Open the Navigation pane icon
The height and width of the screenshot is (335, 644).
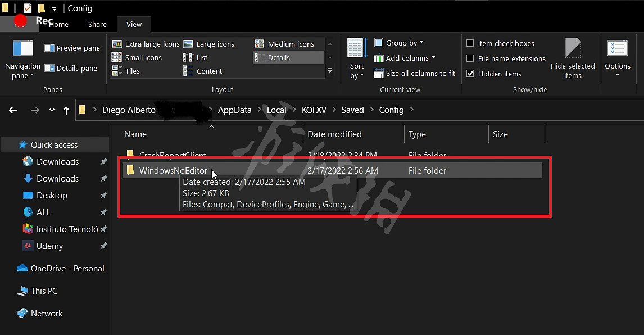22,49
